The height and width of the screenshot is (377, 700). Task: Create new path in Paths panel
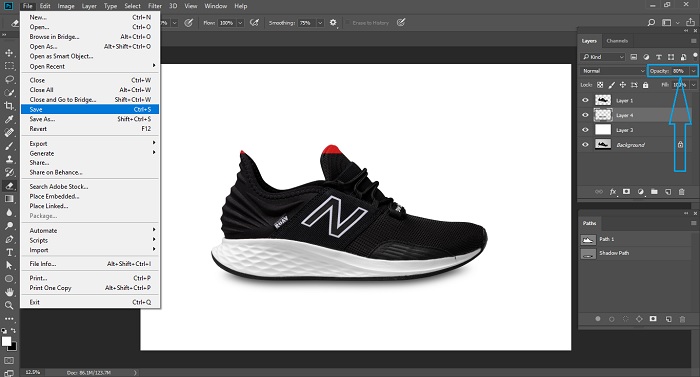tap(668, 319)
